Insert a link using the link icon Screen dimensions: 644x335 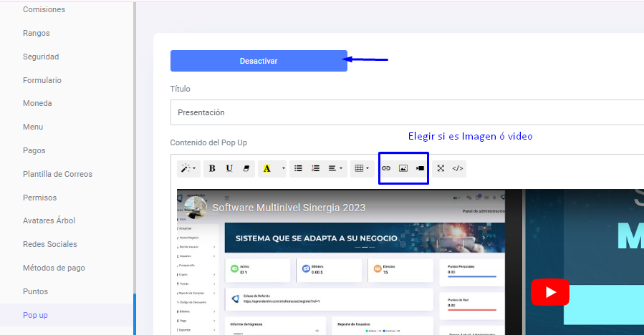point(386,168)
